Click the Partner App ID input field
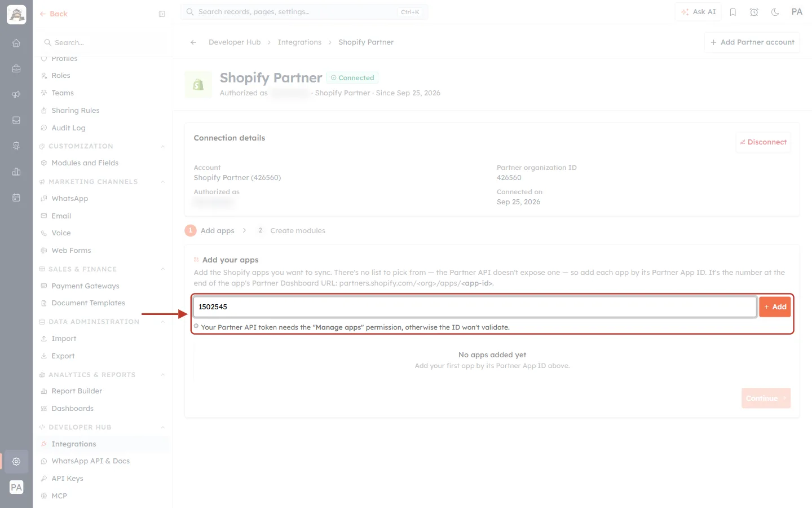 tap(475, 307)
